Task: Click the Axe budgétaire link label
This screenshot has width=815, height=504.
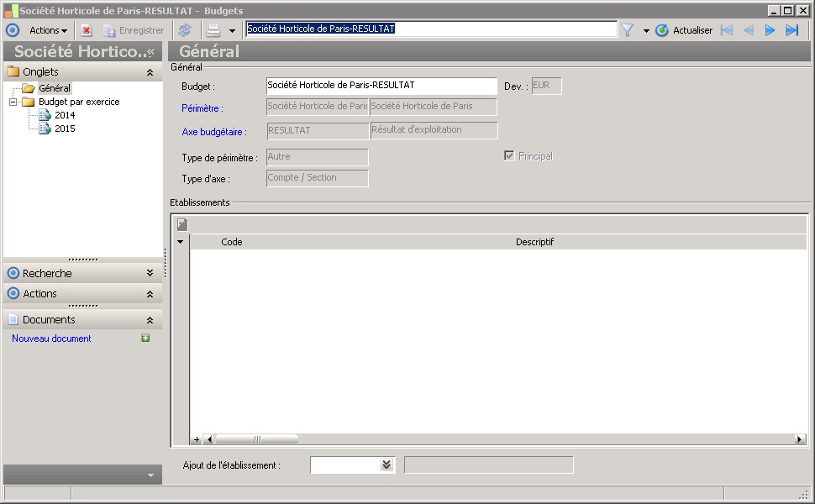Action: [x=214, y=131]
